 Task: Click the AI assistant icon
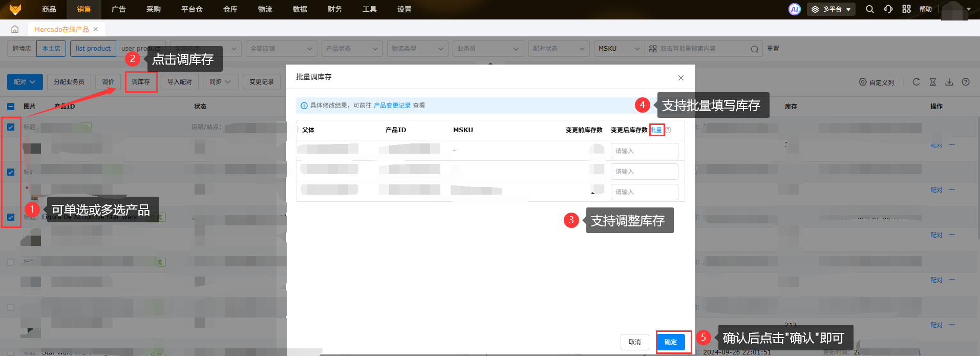[794, 9]
